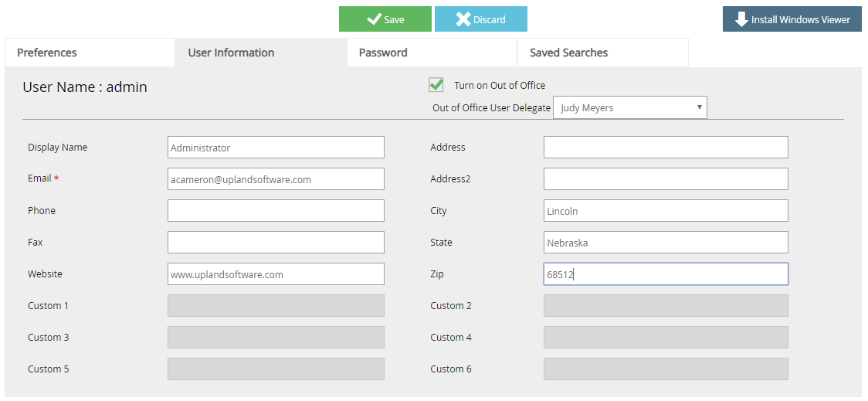
Task: Click the User Name : admin heading
Action: click(x=85, y=87)
